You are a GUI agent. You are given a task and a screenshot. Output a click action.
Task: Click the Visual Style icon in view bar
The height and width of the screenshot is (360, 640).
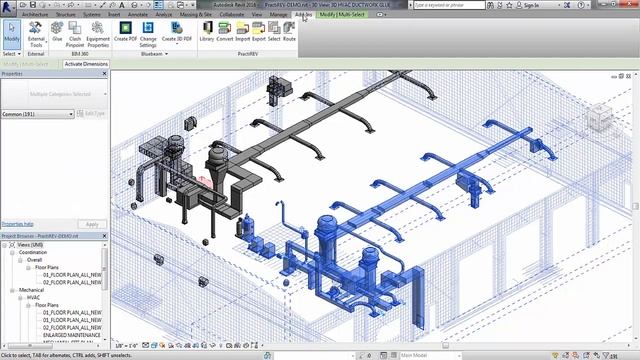click(x=154, y=345)
